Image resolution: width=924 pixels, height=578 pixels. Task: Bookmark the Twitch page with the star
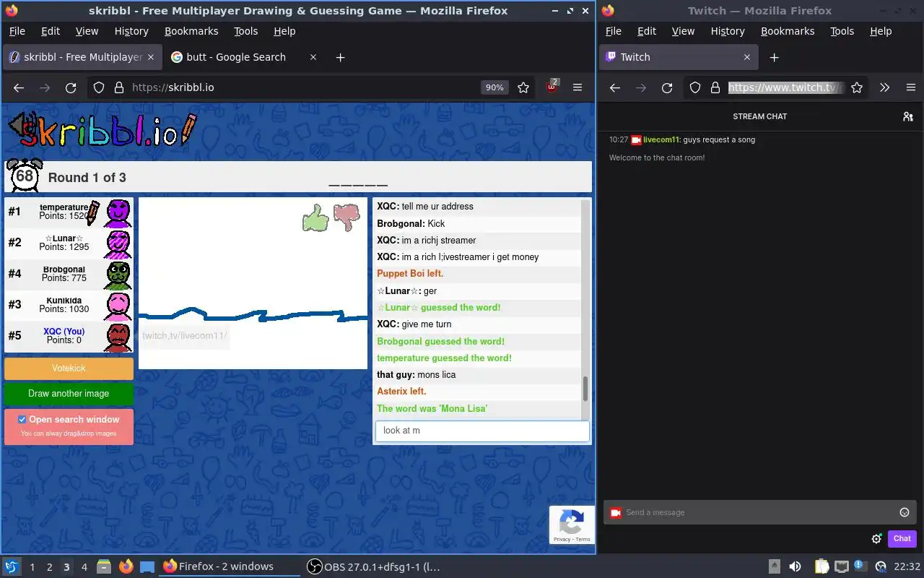click(857, 87)
